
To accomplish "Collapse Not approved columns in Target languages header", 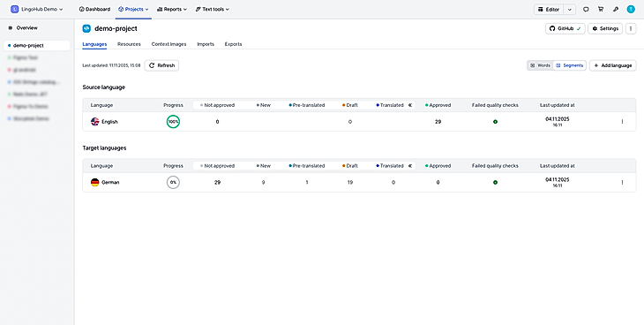I will click(x=410, y=166).
